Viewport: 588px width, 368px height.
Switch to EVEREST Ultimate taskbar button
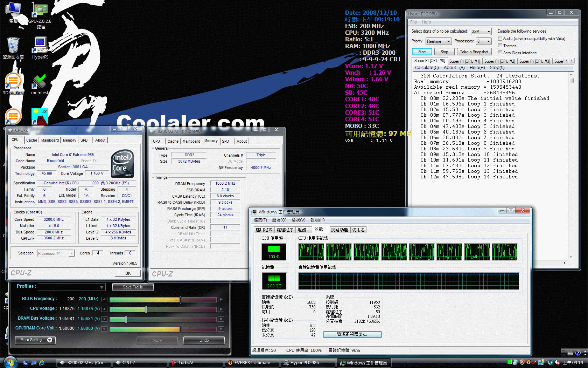click(252, 363)
